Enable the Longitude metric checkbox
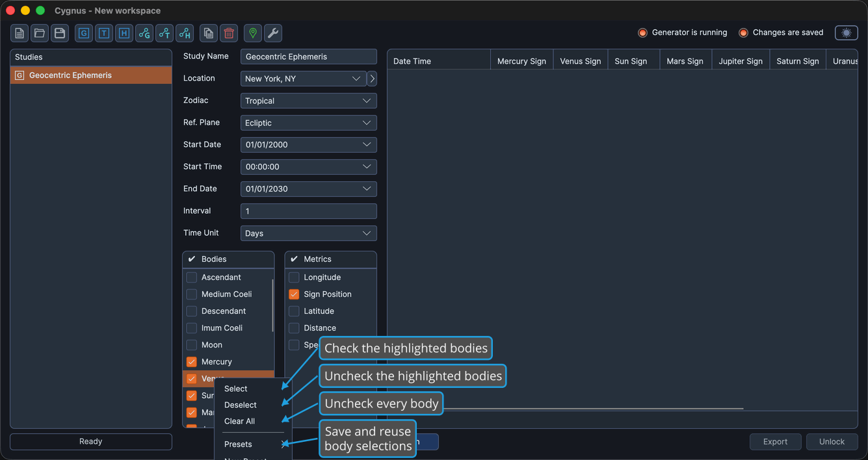The image size is (868, 460). coord(294,277)
